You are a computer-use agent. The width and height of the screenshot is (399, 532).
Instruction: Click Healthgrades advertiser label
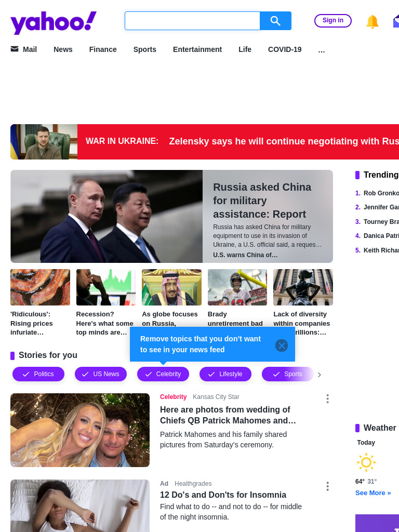(x=193, y=484)
